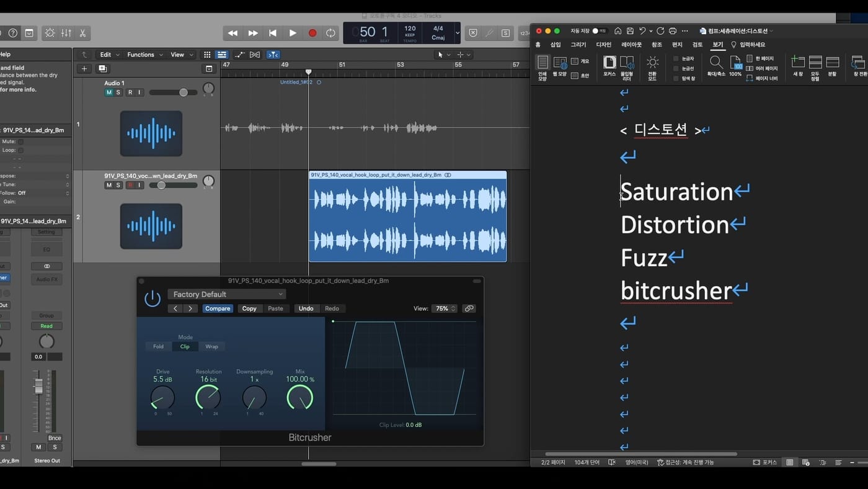
Task: Enable the 눈금선 gridlines checkbox
Action: [x=676, y=68]
